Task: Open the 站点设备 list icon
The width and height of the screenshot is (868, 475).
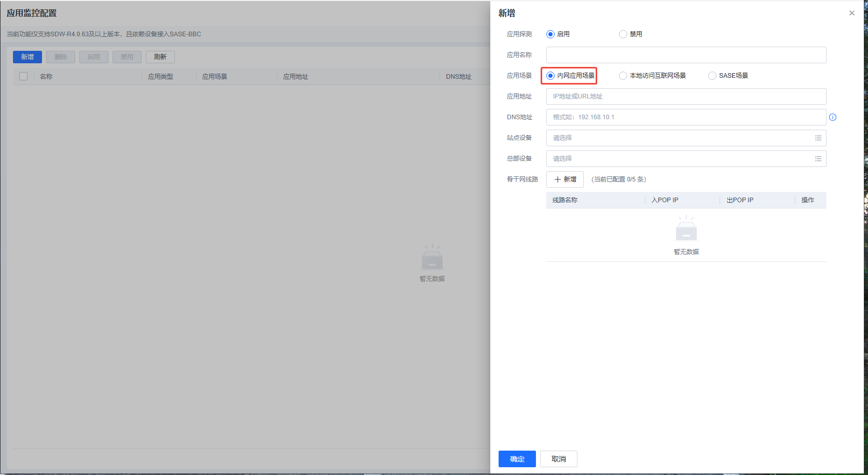Action: click(818, 138)
